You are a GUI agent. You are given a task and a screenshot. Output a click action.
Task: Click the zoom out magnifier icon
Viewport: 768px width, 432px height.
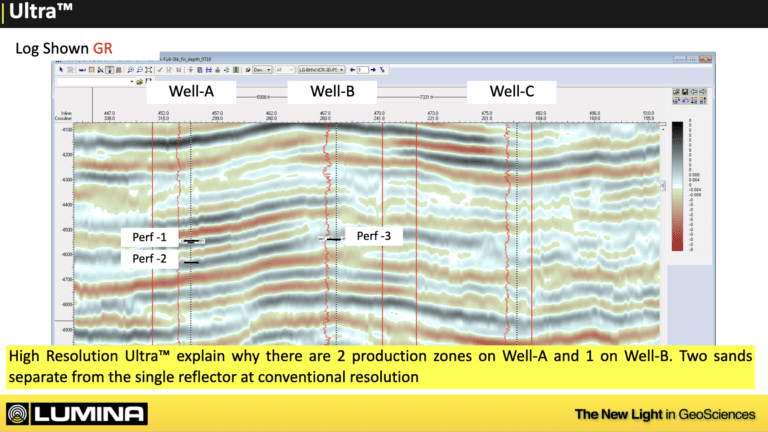pos(139,70)
